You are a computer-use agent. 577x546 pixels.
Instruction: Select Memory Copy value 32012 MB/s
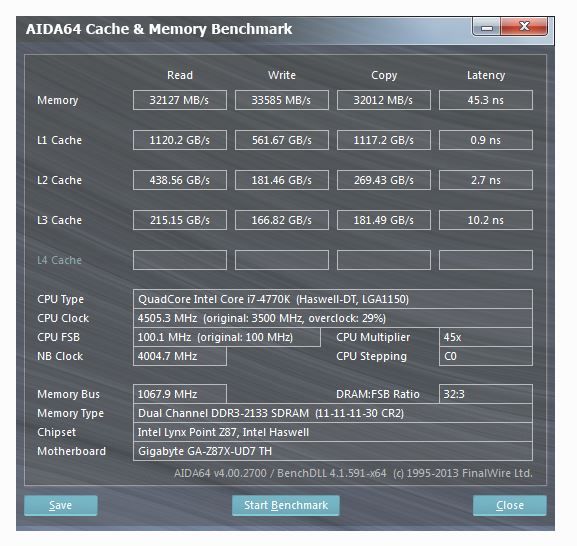(383, 100)
